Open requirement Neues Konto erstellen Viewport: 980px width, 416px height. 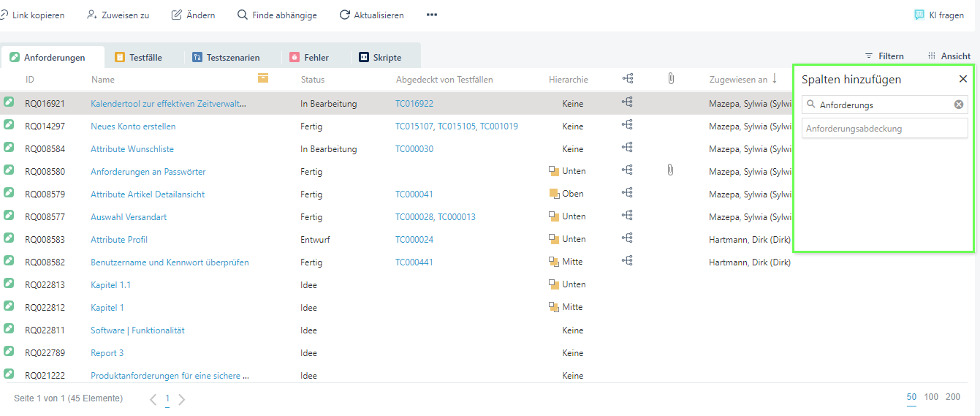coord(133,126)
